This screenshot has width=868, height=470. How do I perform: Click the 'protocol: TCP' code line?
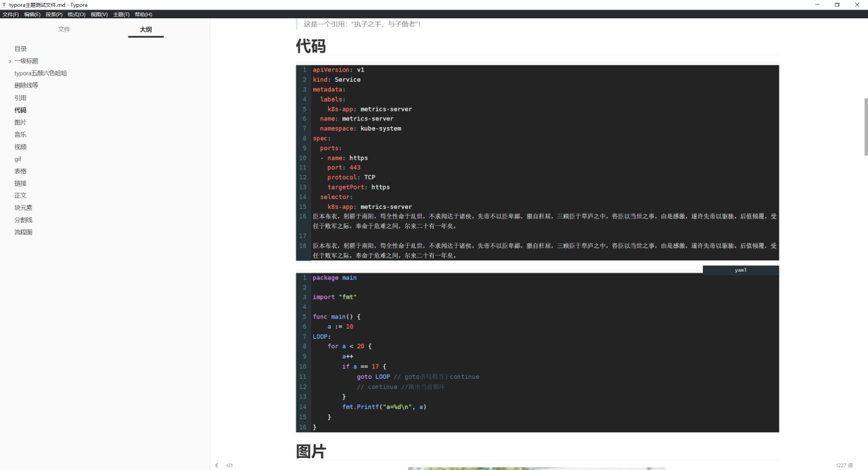(x=351, y=177)
